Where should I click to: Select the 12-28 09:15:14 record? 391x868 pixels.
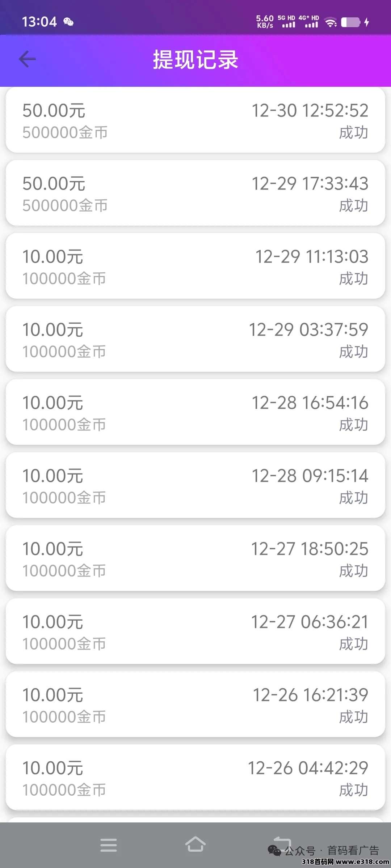pos(195,486)
